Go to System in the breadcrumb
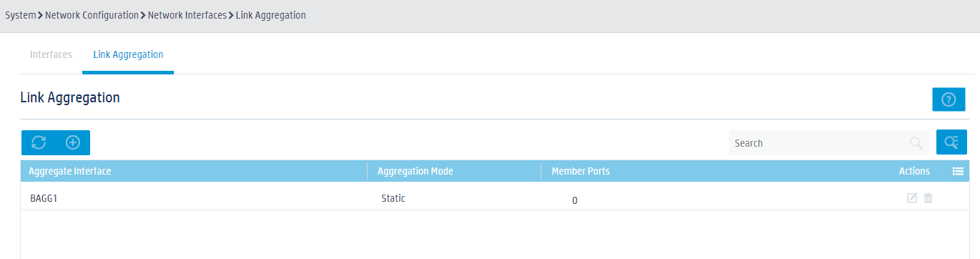The width and height of the screenshot is (980, 259). (x=20, y=15)
